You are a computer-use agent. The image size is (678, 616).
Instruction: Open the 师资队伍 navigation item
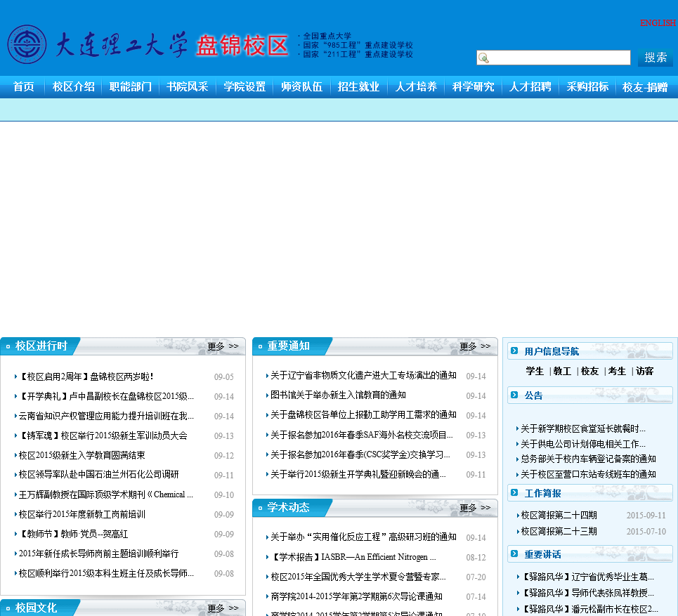[x=301, y=87]
